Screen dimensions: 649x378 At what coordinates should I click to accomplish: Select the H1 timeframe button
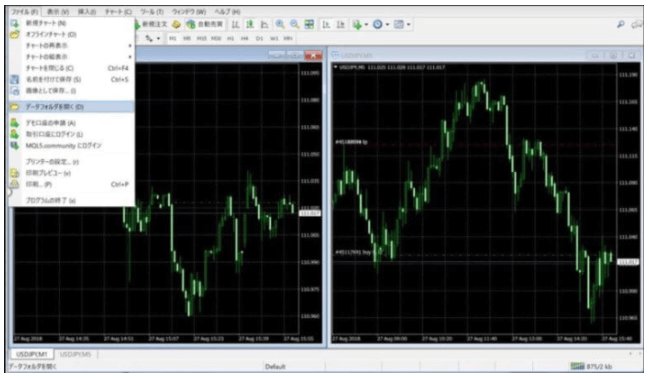point(231,38)
